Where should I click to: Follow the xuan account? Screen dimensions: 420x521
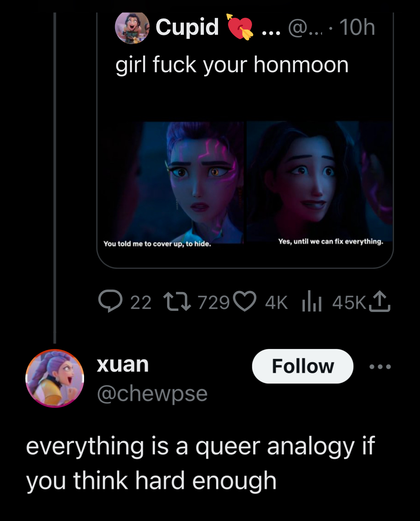(302, 366)
